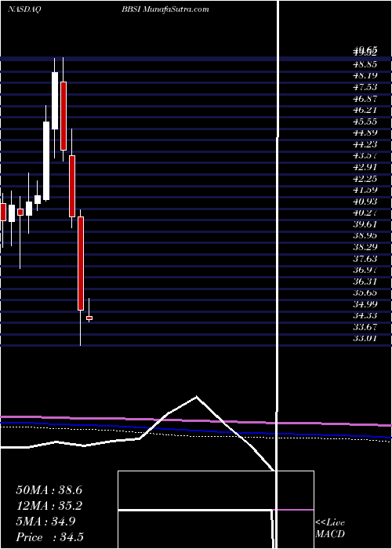Select the 39.61 price axis label

point(365,224)
